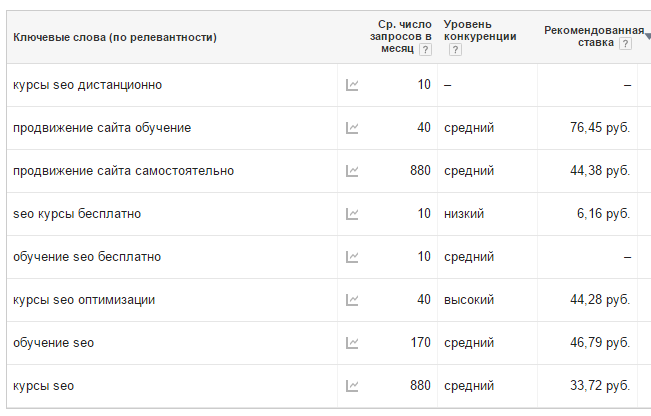651x416 pixels.
Task: Select keyword курсы seo оптимизации
Action: pos(84,300)
